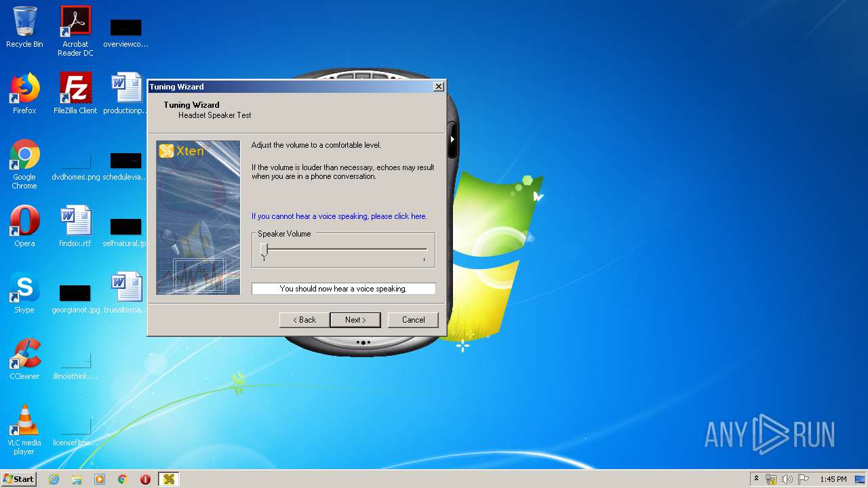Open the volume tray icon
Screen dimensions: 868x488
(787, 479)
